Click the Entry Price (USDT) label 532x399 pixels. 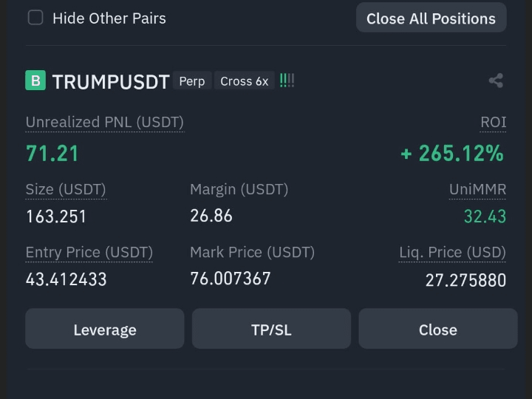89,253
